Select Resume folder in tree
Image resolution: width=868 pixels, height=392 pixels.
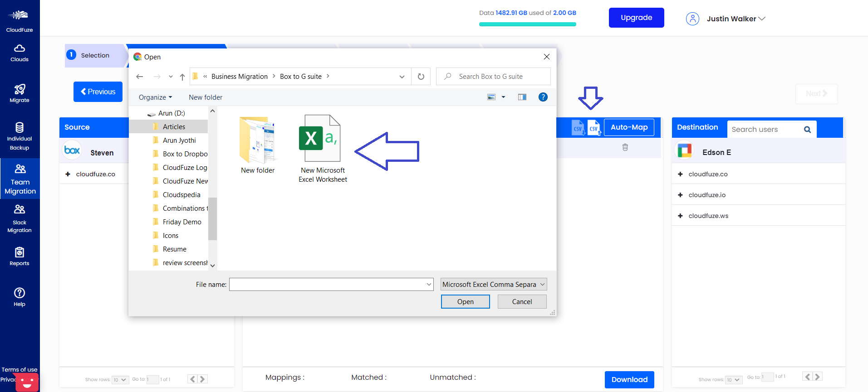tap(174, 249)
